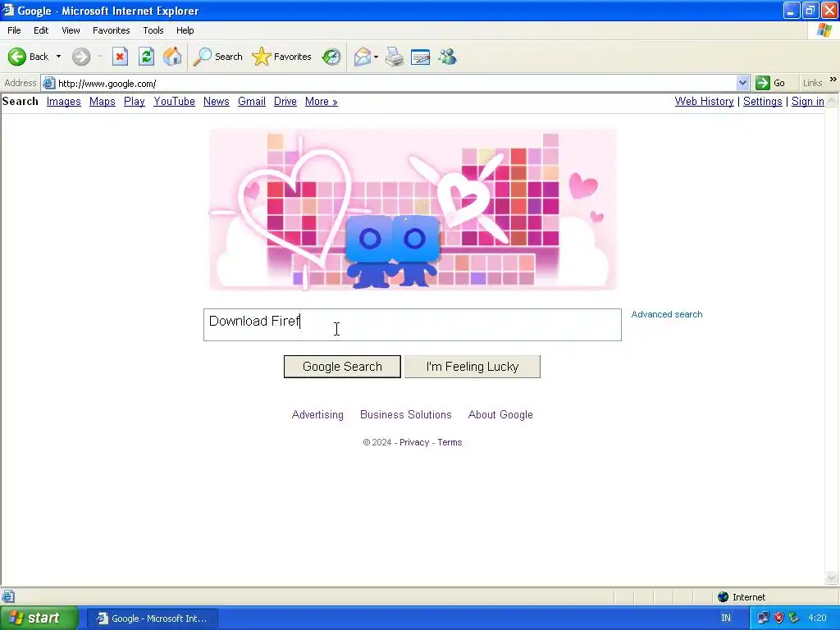This screenshot has height=630, width=840.
Task: Open the Search toolbar pane
Action: (218, 57)
